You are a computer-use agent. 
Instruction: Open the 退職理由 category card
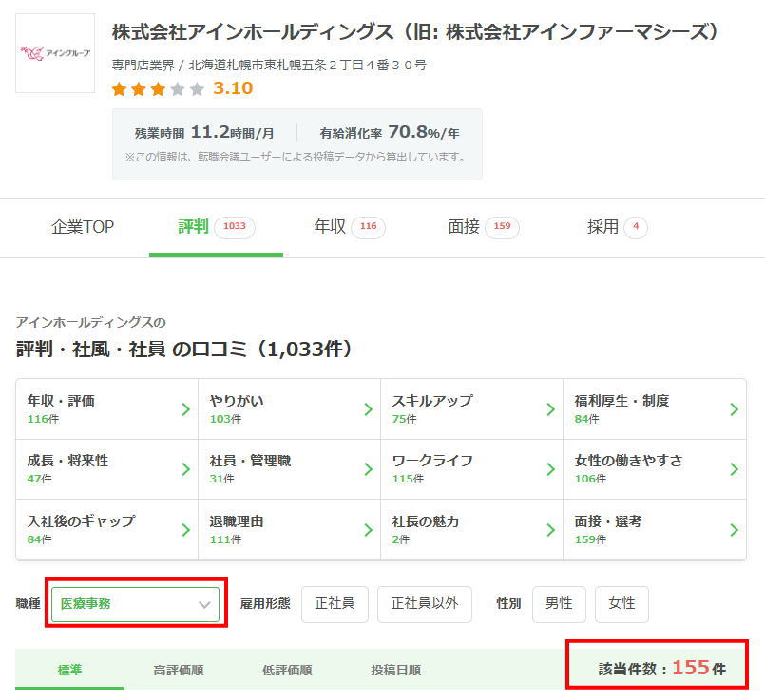click(x=289, y=529)
